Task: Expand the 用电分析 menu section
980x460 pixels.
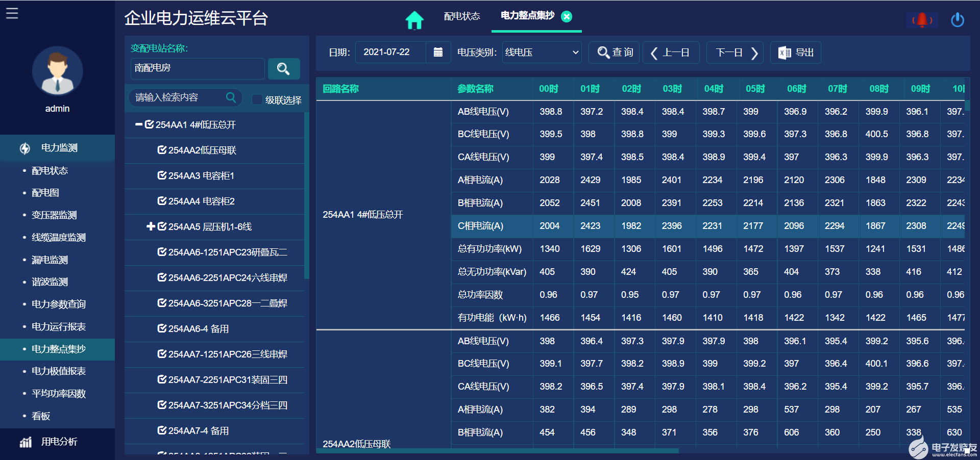Action: point(57,442)
